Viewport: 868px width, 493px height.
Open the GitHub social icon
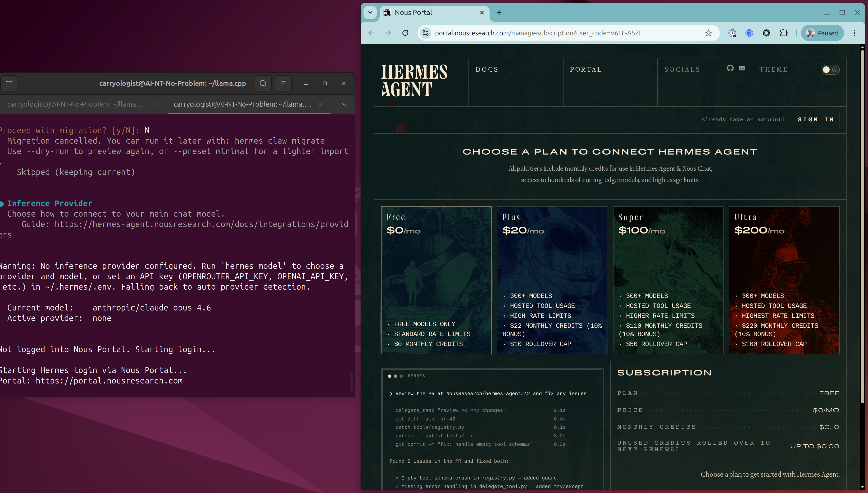730,68
